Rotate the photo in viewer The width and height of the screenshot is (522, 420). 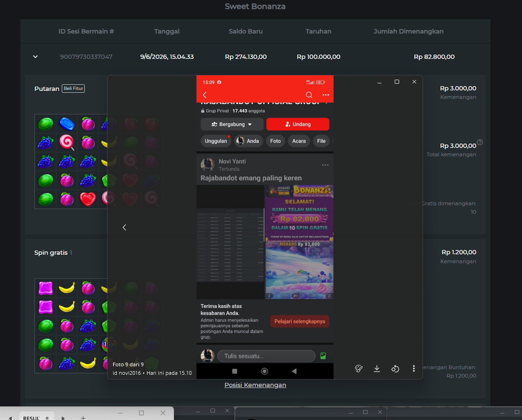pyautogui.click(x=395, y=368)
